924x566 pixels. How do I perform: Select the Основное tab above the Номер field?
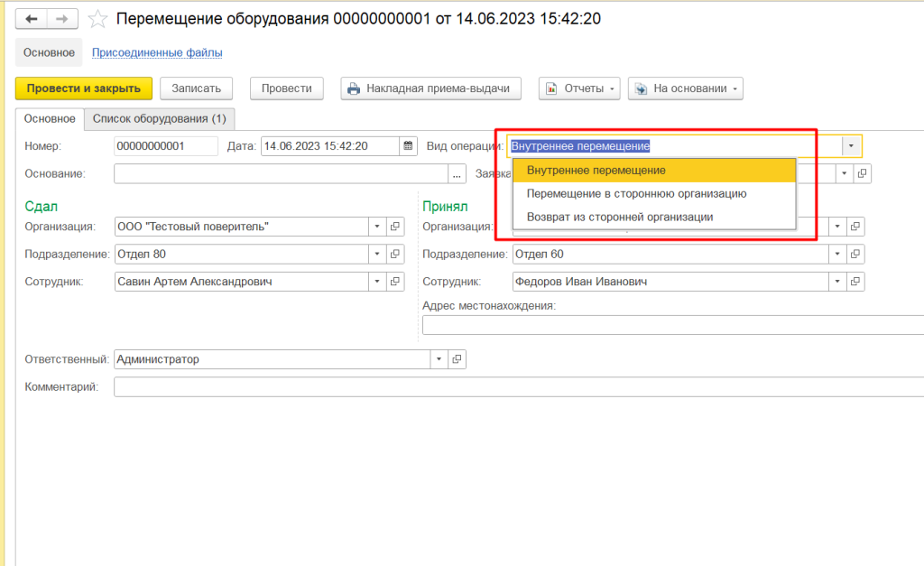coord(50,118)
